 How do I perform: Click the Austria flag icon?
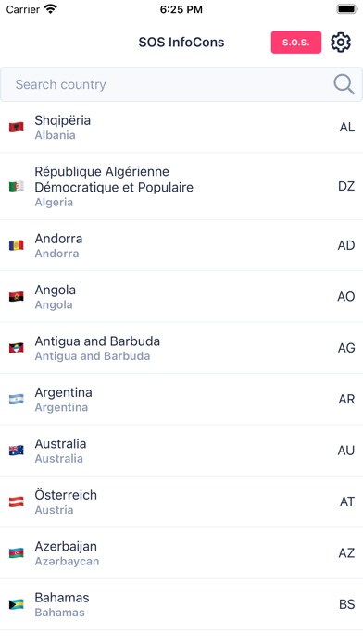click(x=17, y=502)
